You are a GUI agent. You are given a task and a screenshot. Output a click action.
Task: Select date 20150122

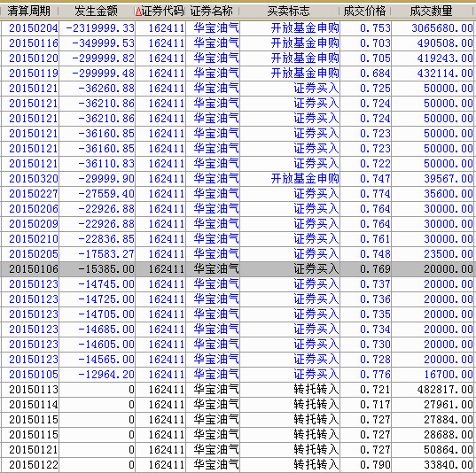[34, 465]
